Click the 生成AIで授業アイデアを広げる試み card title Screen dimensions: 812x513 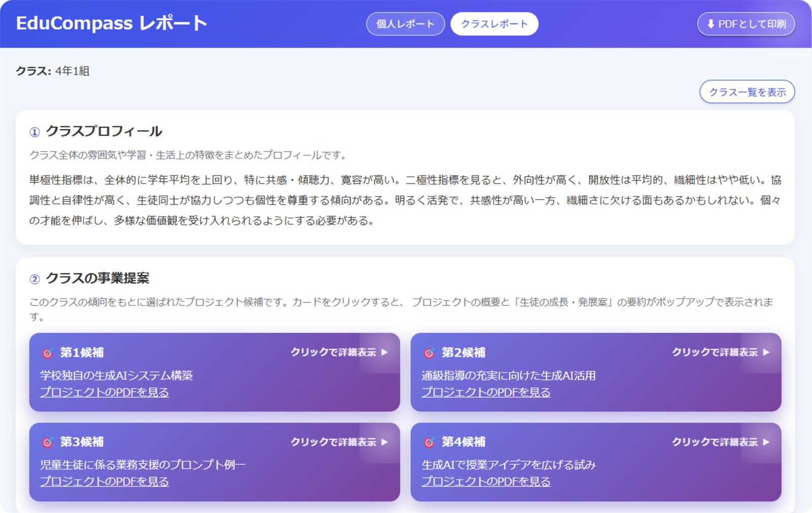click(x=509, y=465)
